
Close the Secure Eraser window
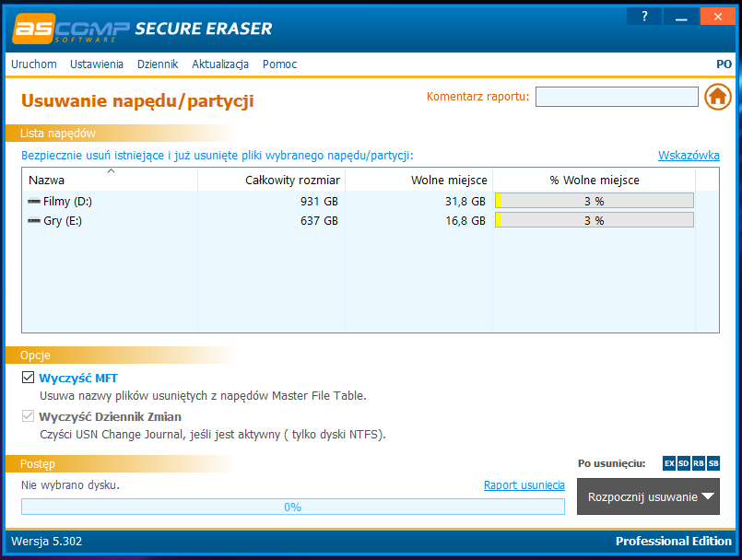point(718,17)
